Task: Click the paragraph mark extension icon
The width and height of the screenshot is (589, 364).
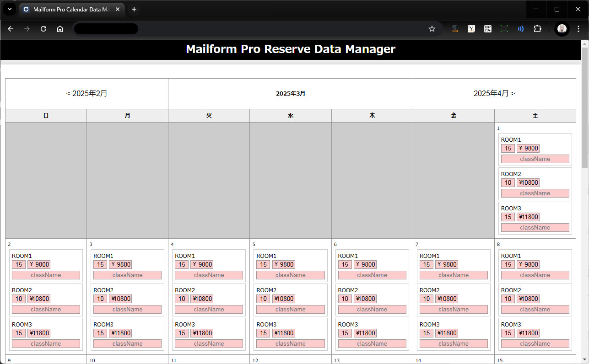Action: click(455, 29)
